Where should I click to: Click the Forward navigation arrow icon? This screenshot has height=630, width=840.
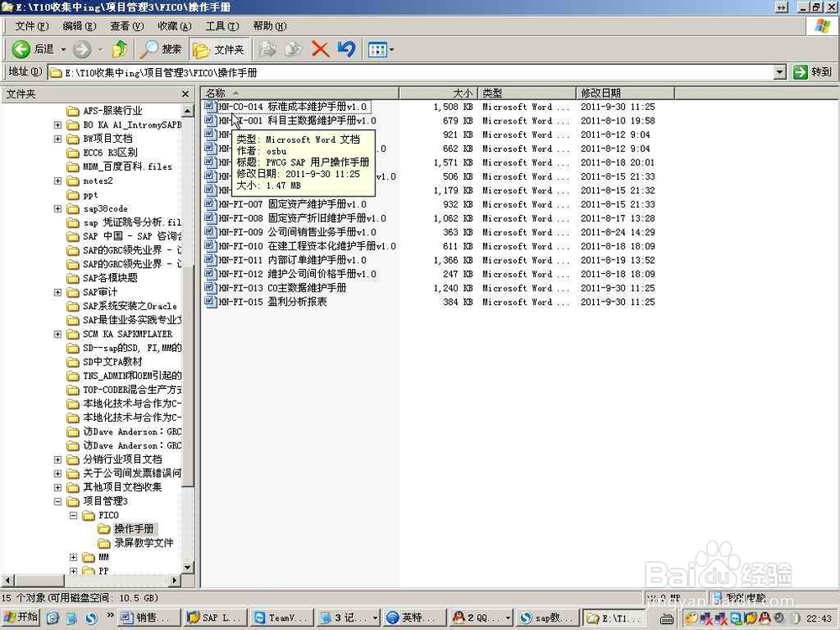82,50
